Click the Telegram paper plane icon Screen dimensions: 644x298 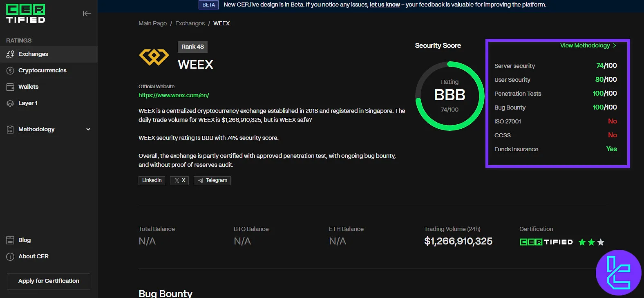200,180
